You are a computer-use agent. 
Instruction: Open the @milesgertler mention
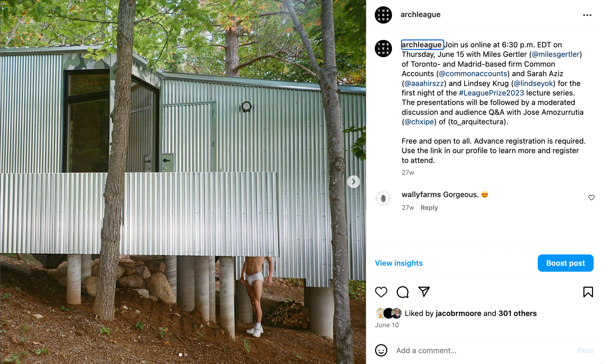click(555, 54)
